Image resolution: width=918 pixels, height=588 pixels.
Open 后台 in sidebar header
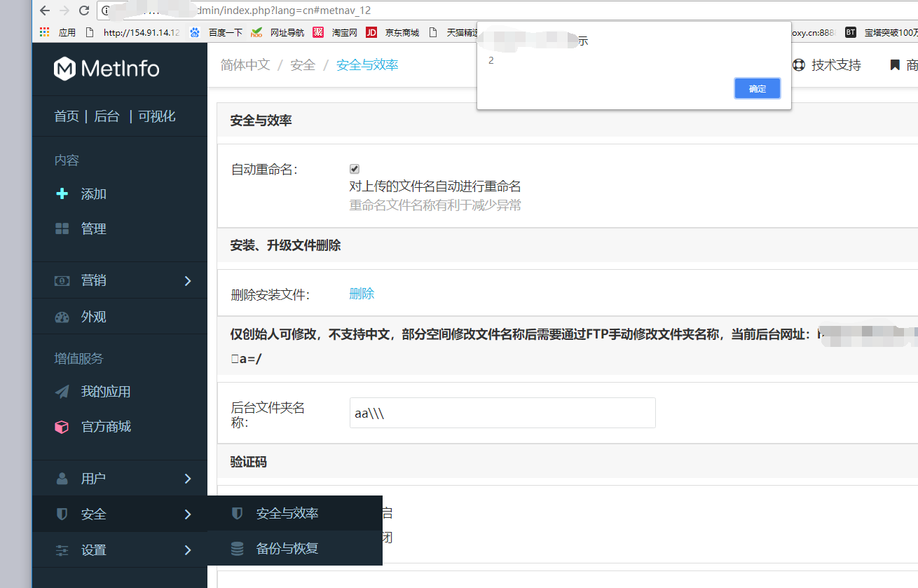[107, 116]
